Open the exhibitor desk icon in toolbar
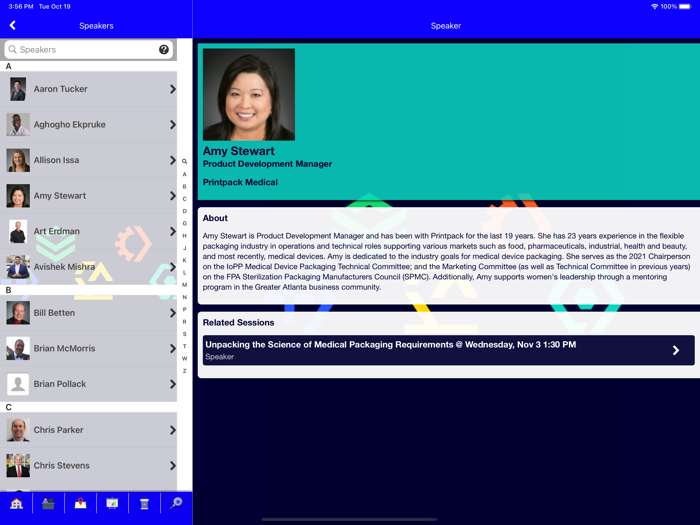 pyautogui.click(x=48, y=504)
